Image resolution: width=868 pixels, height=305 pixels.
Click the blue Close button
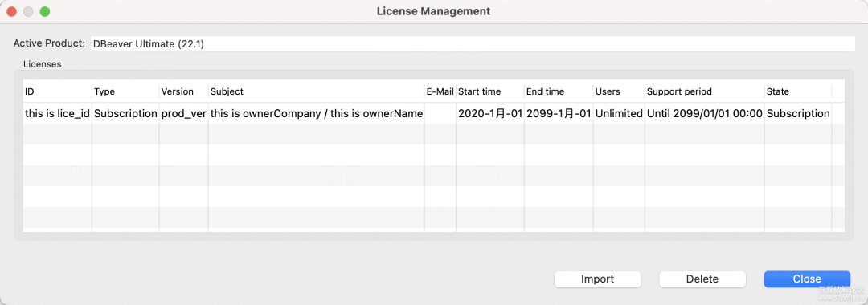[807, 279]
